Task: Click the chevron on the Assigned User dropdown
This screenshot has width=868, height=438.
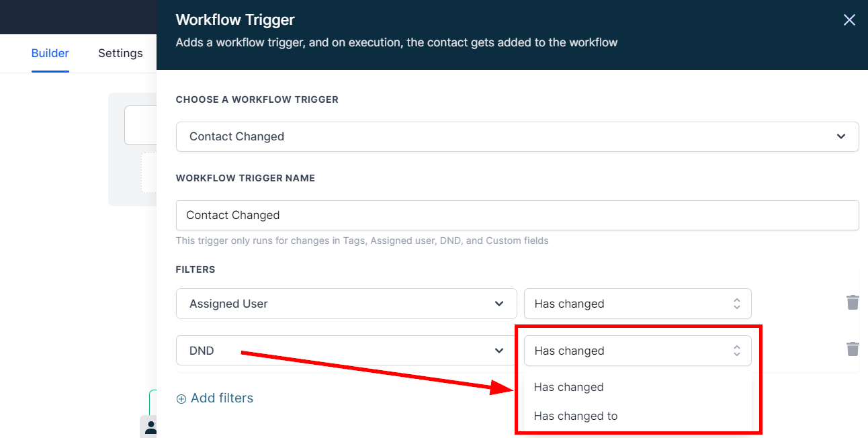Action: tap(499, 304)
